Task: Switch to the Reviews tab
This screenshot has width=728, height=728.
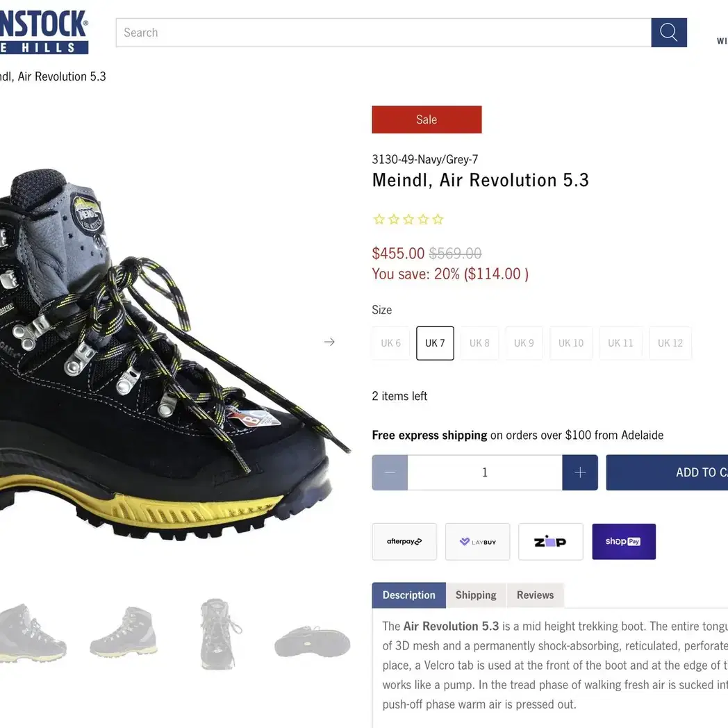Action: [536, 595]
